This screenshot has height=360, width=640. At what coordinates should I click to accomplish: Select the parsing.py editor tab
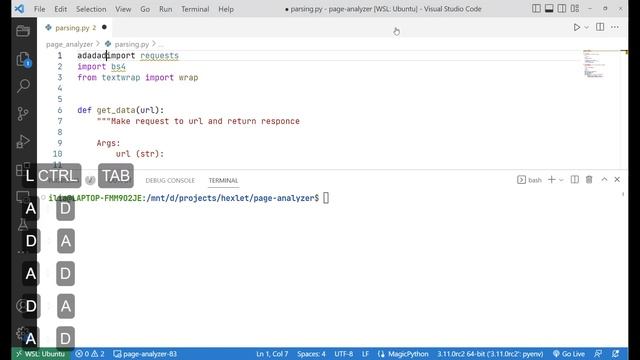[x=76, y=28]
